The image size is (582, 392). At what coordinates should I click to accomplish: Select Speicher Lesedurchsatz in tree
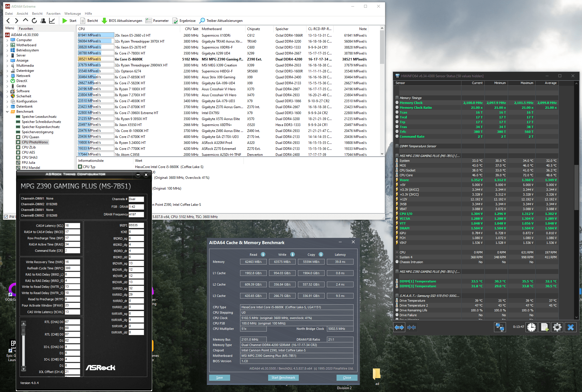(39, 117)
